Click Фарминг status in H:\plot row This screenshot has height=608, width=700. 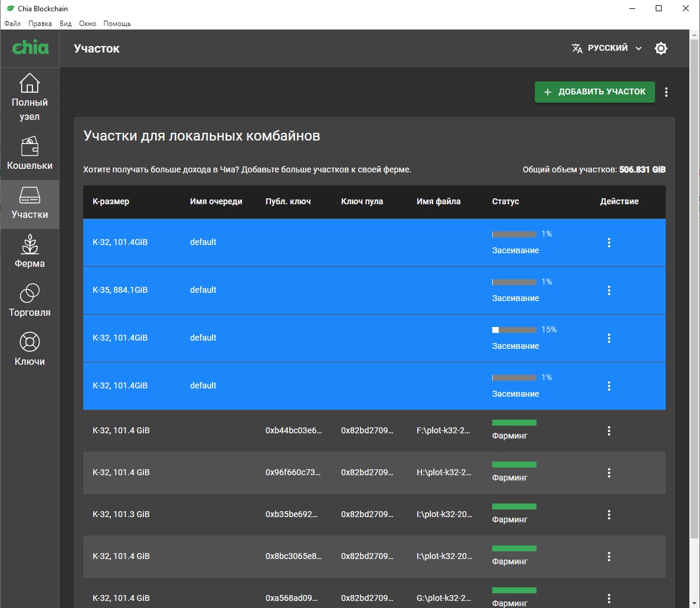(x=510, y=478)
